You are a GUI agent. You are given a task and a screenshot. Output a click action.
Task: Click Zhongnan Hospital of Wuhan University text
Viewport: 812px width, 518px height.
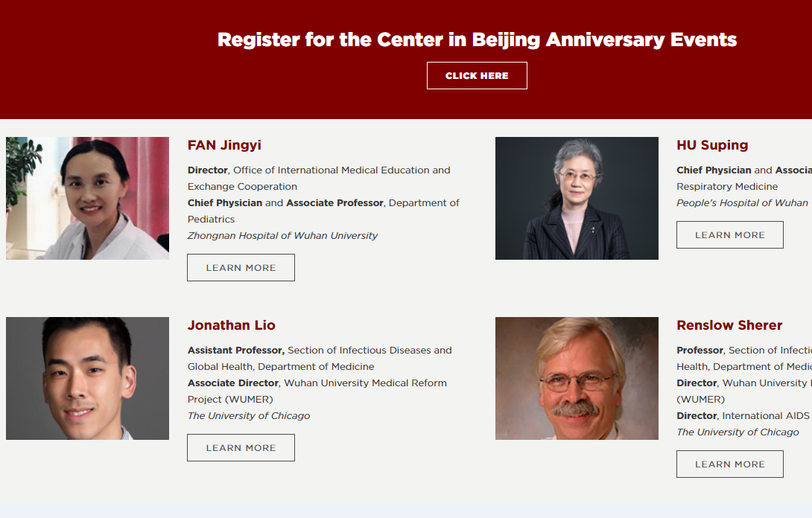coord(282,236)
